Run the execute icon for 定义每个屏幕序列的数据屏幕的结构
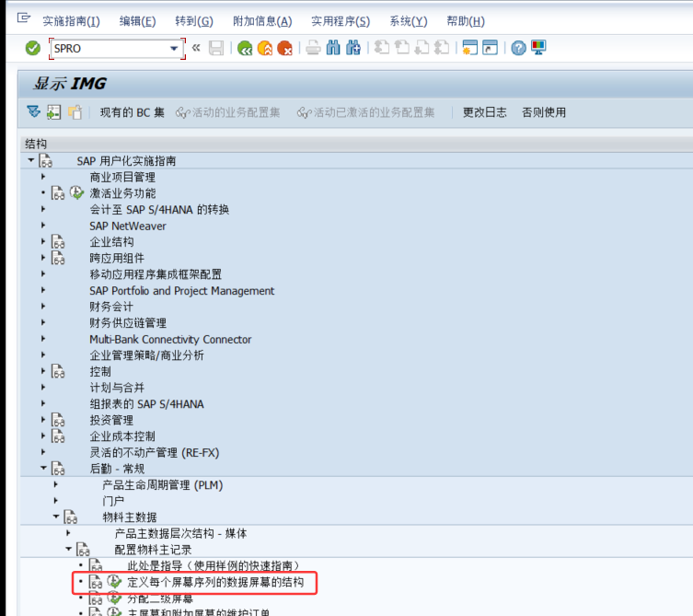Image resolution: width=693 pixels, height=616 pixels. [x=115, y=583]
